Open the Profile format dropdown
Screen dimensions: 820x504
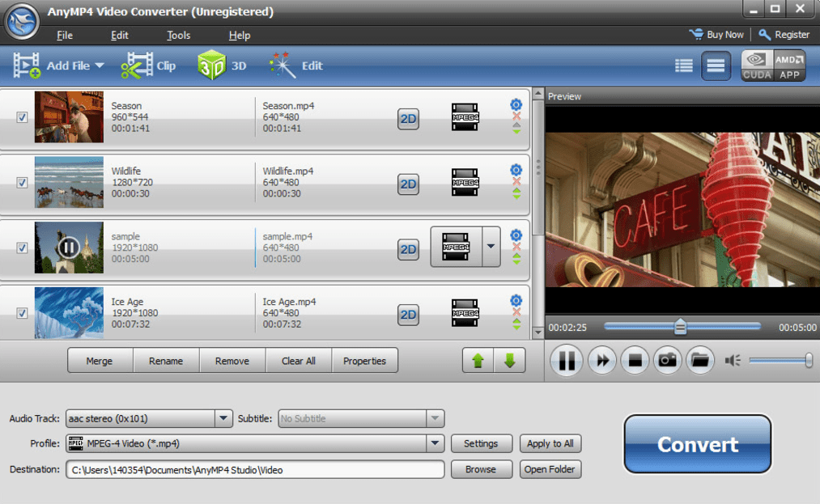tap(435, 443)
